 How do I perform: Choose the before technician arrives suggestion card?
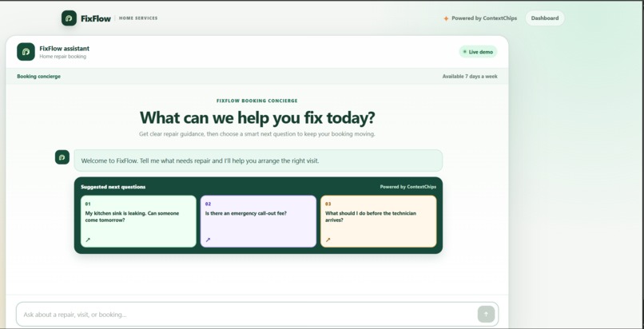pyautogui.click(x=378, y=221)
